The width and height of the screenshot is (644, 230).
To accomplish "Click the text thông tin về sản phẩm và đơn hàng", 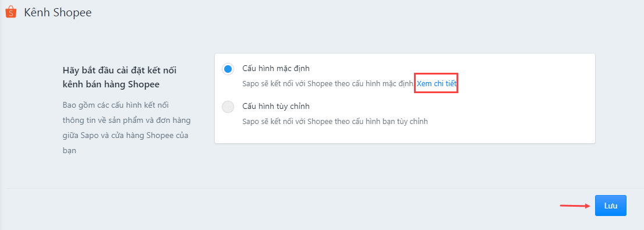I will [x=126, y=121].
